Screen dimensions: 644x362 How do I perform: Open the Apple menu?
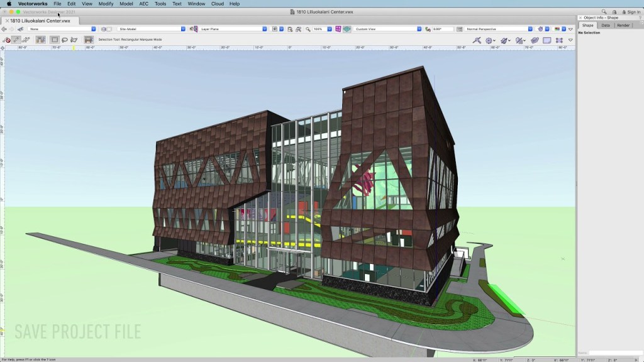tap(9, 4)
